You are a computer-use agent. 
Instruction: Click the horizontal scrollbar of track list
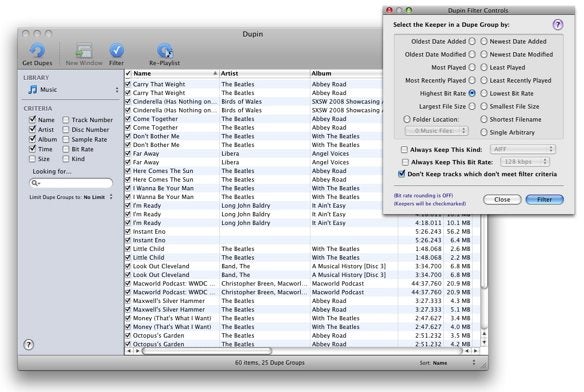[x=207, y=351]
